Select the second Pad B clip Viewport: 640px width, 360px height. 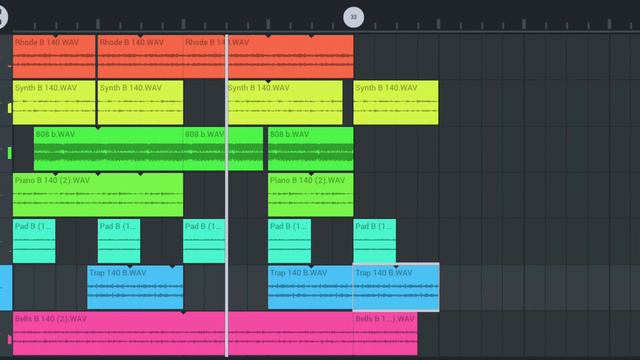point(119,241)
